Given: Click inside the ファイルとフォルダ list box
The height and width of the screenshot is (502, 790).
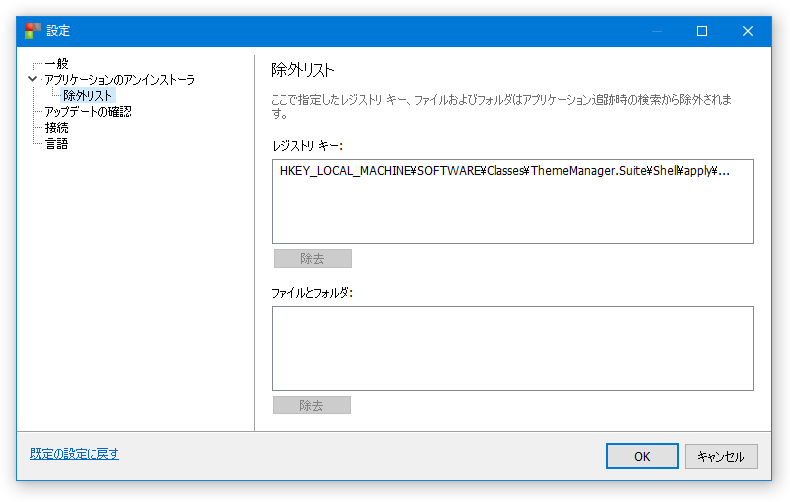Looking at the screenshot, I should tap(512, 348).
